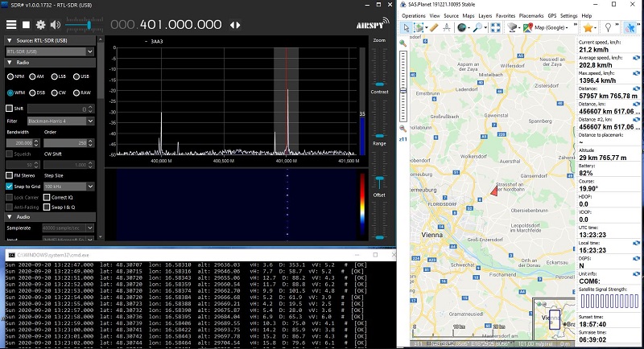Toggle the GPS satellite connect icon
Viewport: 644px width, 349px height.
630,28
